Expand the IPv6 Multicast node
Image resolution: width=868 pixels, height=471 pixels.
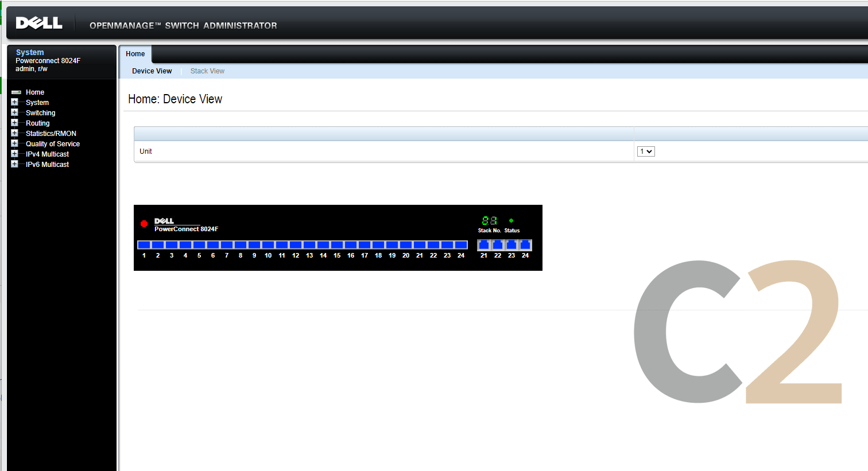tap(14, 164)
